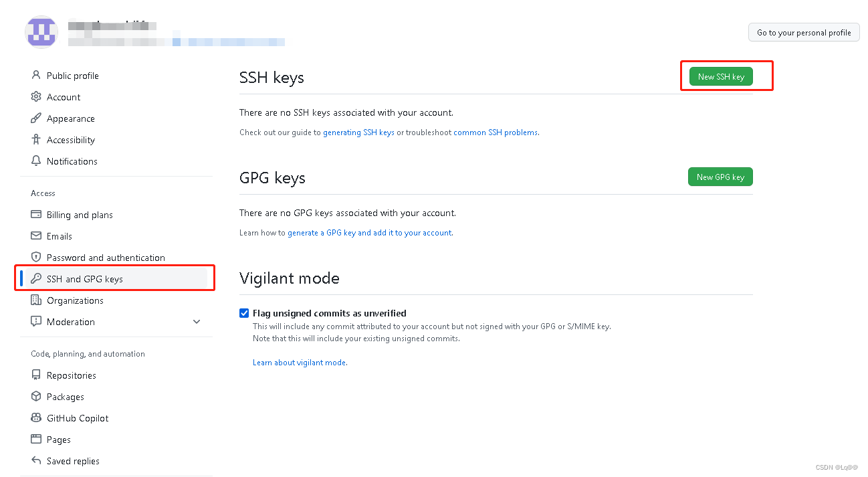
Task: Click the Public profile person icon
Action: (36, 76)
